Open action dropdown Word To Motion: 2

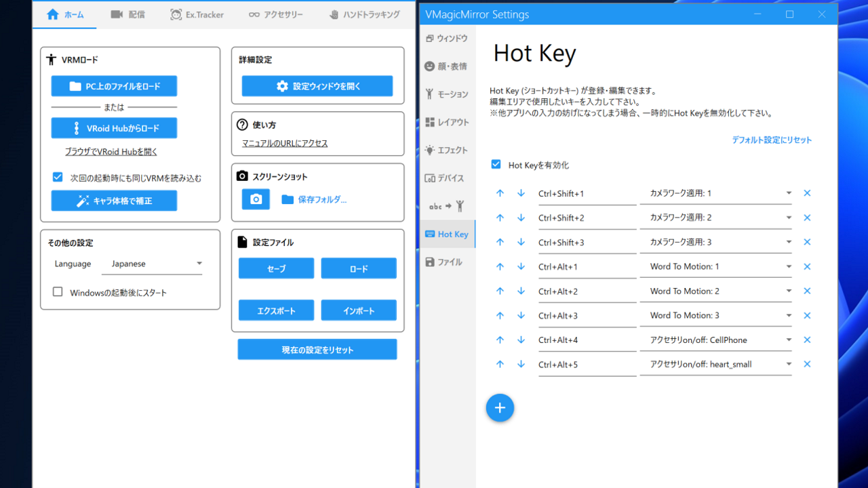(716, 291)
